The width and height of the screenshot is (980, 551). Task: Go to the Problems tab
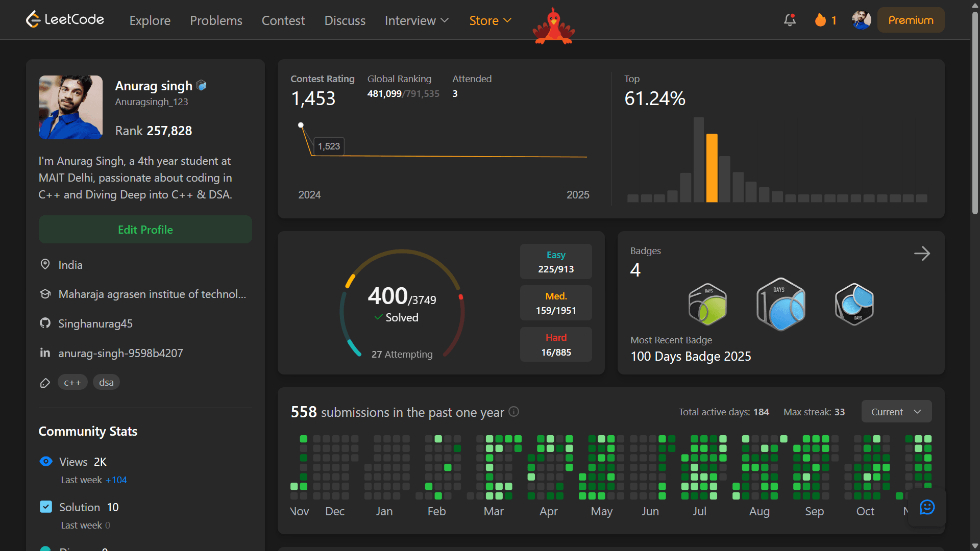(216, 20)
